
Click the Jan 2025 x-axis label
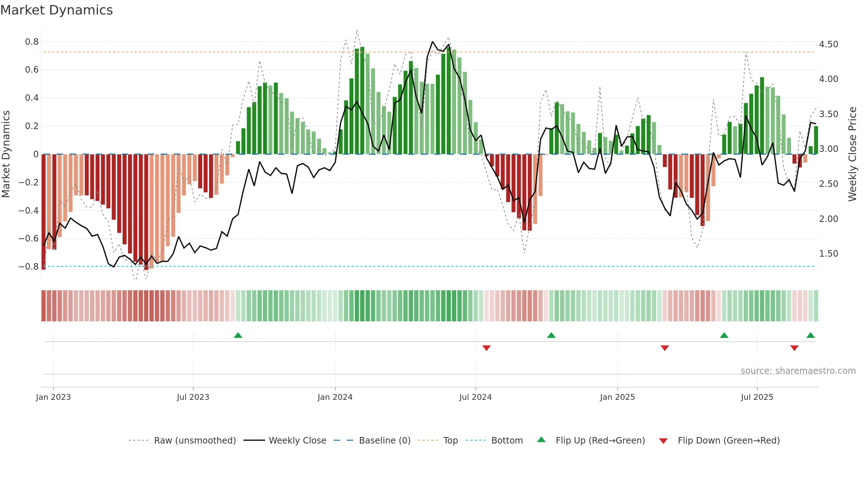(617, 397)
